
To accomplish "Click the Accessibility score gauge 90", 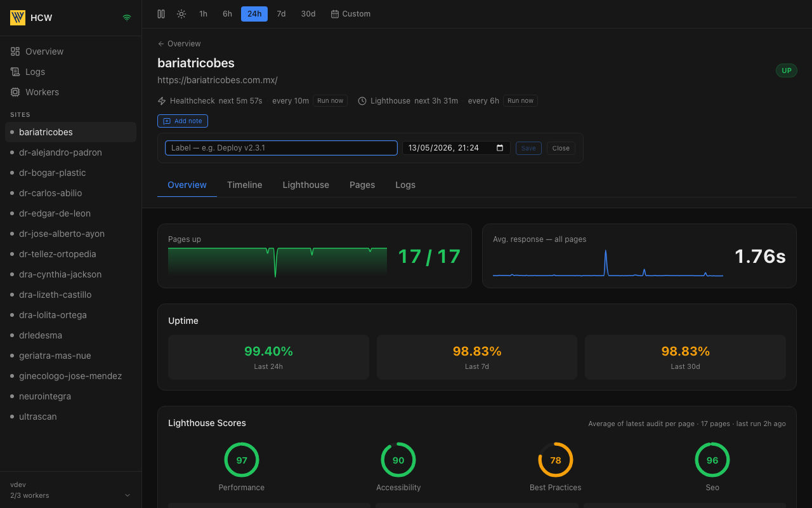I will tap(398, 460).
